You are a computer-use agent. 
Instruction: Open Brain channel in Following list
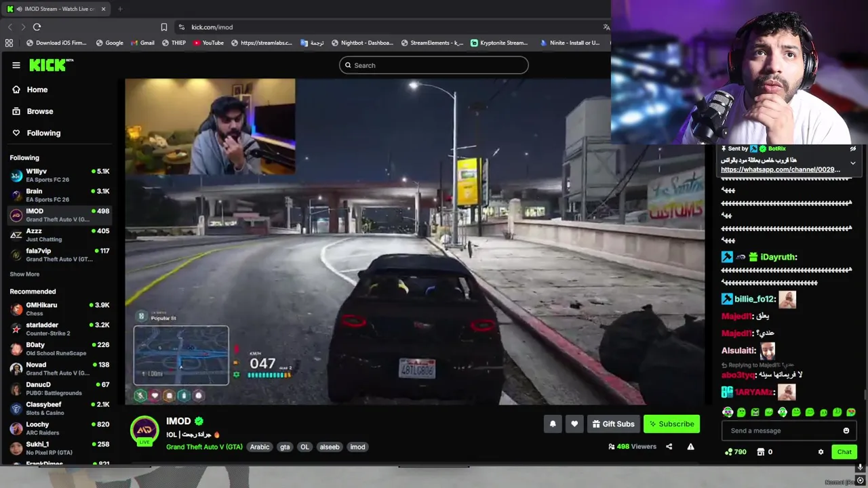coord(60,195)
